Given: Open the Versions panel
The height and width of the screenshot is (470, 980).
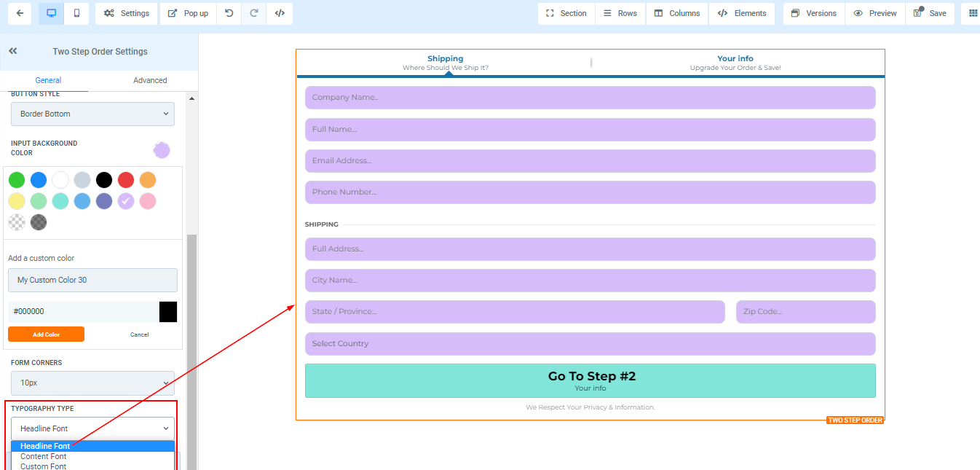Looking at the screenshot, I should (814, 13).
